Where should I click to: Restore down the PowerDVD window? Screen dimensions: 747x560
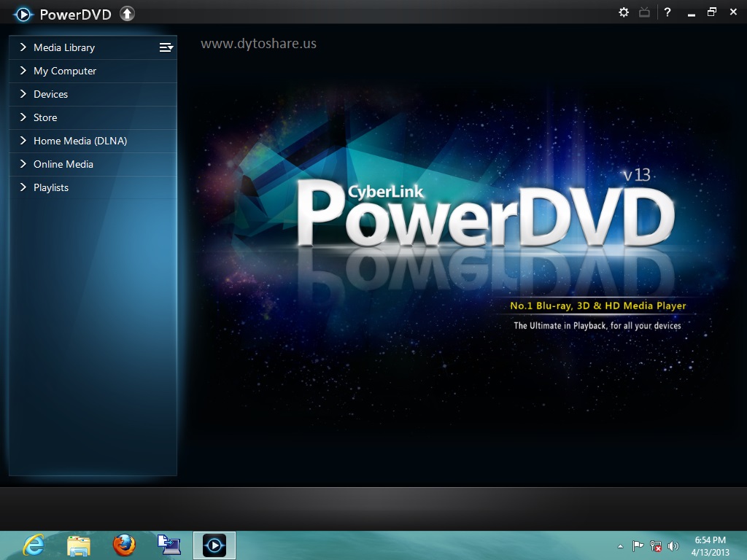click(x=712, y=12)
